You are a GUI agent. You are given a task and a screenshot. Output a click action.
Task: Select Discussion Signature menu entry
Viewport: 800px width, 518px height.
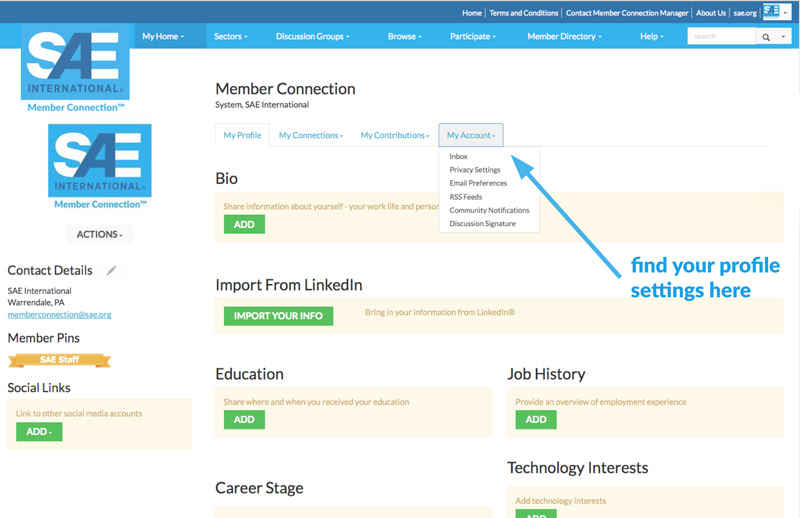click(483, 223)
